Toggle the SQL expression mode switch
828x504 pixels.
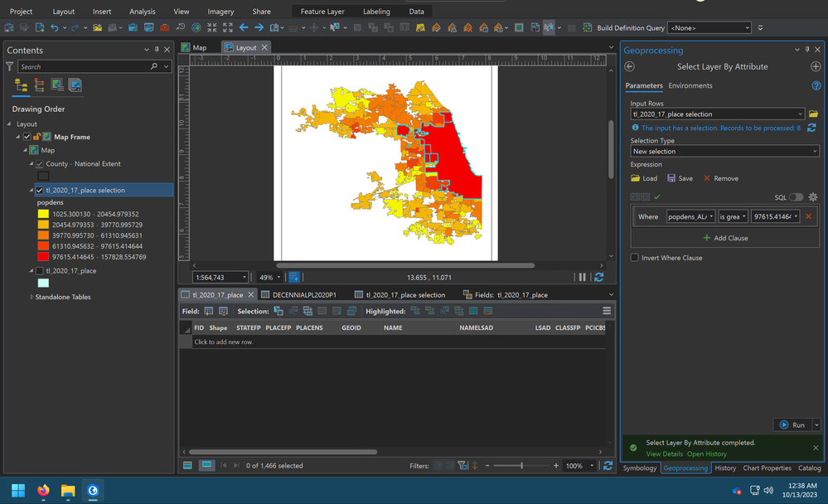tap(796, 197)
